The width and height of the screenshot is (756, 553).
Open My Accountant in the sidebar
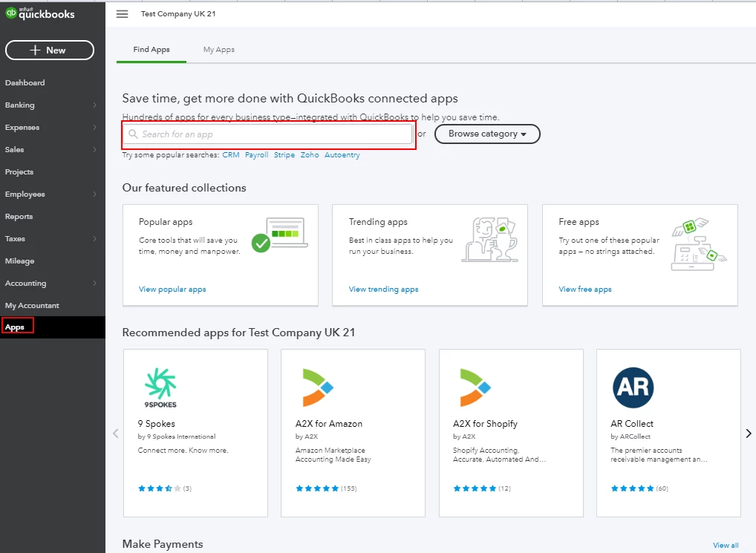click(x=32, y=305)
